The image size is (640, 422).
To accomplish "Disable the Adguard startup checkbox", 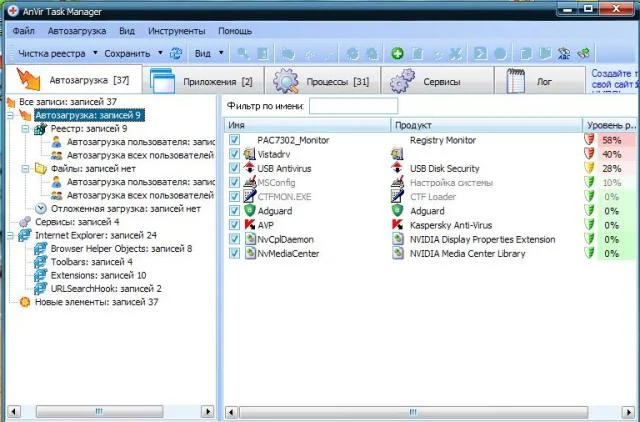I will coord(234,211).
